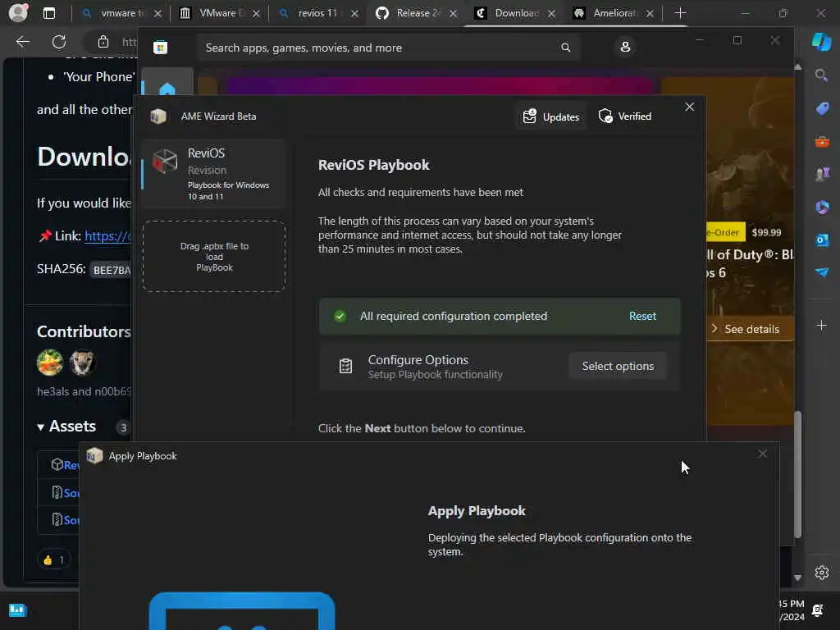Add a new item to the Edge sidebar
Screen dimensions: 840x630
click(x=822, y=325)
